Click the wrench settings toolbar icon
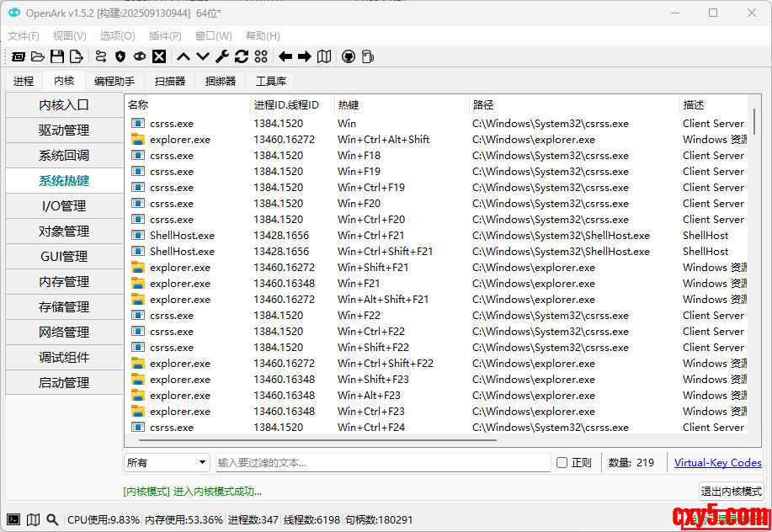Viewport: 772px width, 532px height. [222, 56]
